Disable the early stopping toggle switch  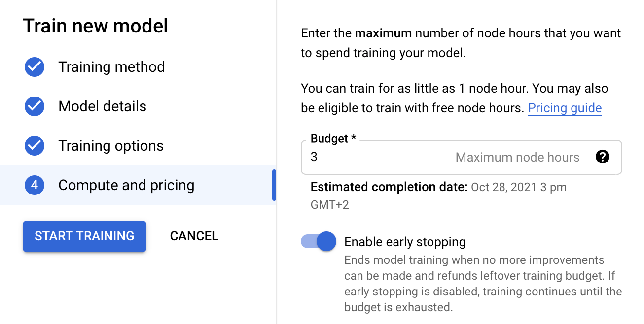(x=319, y=242)
